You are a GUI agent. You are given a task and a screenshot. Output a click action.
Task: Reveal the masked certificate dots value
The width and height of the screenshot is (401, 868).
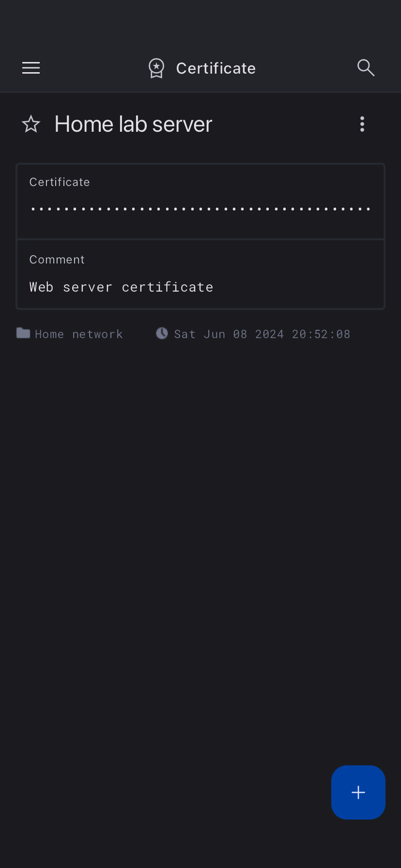point(200,209)
